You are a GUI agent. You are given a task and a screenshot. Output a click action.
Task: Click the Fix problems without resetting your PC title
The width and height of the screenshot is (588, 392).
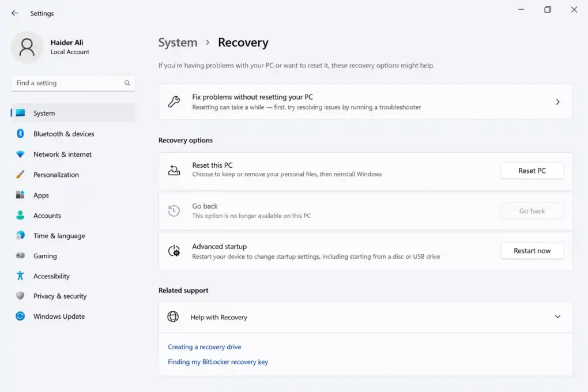(x=252, y=97)
